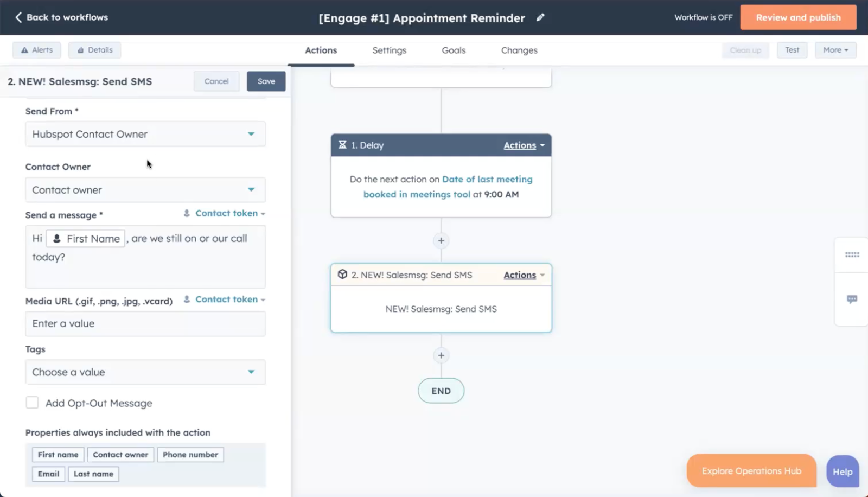Open workflow Details
Viewport: 868px width, 497px height.
point(94,50)
